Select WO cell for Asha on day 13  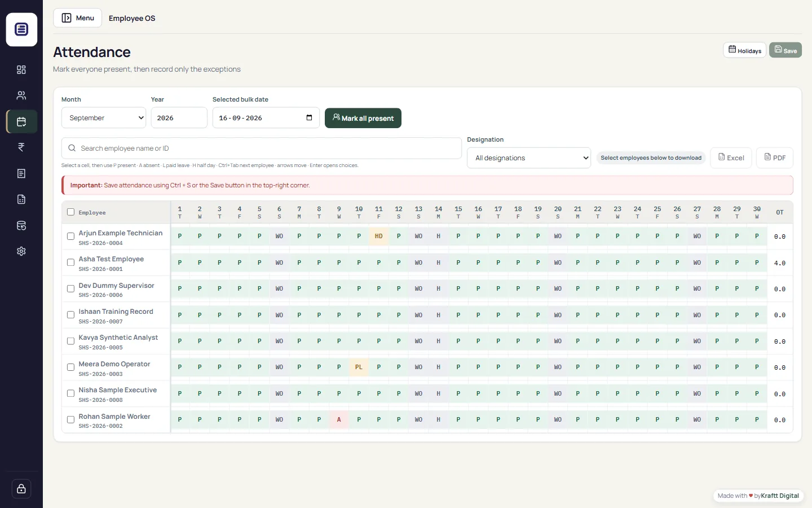tap(418, 262)
